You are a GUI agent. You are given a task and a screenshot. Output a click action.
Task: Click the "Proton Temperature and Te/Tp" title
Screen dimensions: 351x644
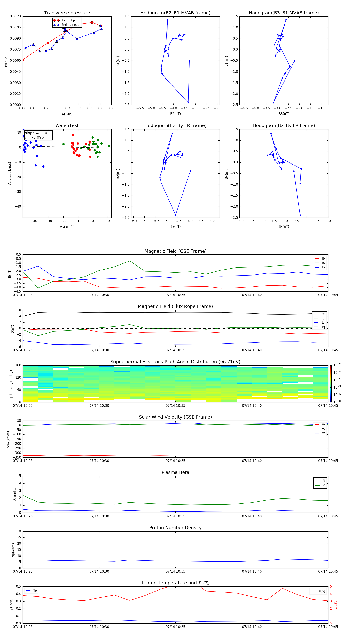[x=175, y=583]
